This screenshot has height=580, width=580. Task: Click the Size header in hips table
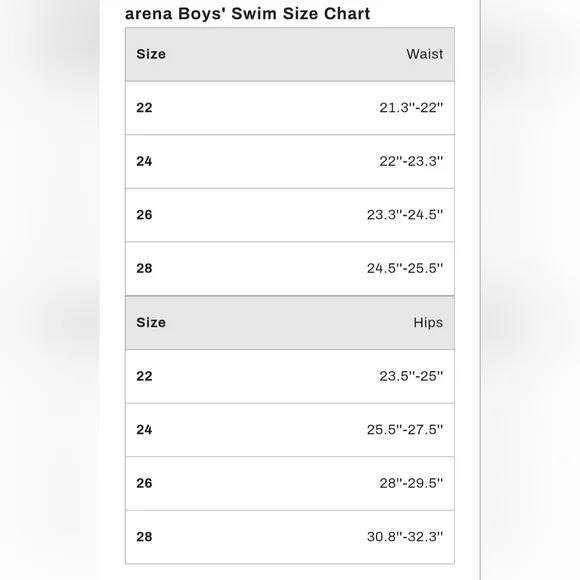(x=151, y=323)
